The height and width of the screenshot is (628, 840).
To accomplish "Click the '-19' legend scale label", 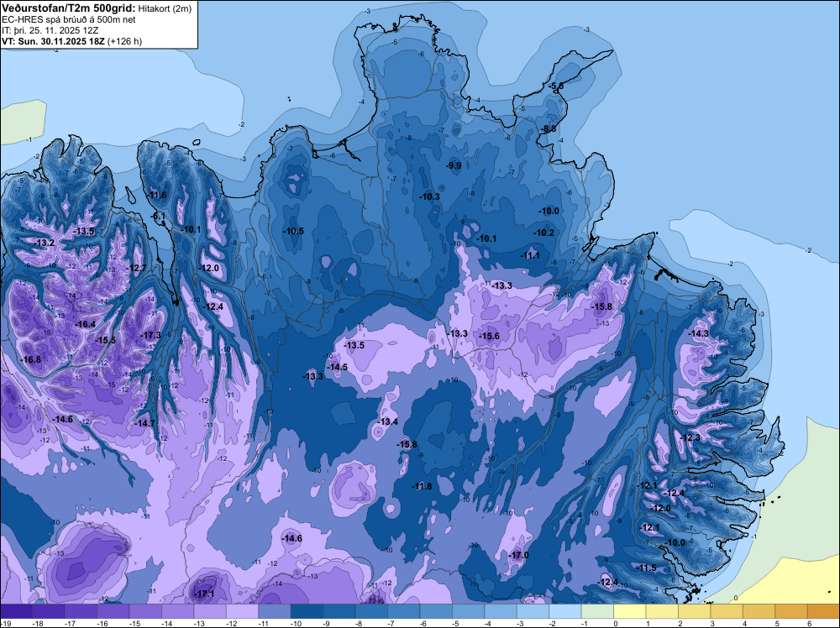I will pos(5,623).
